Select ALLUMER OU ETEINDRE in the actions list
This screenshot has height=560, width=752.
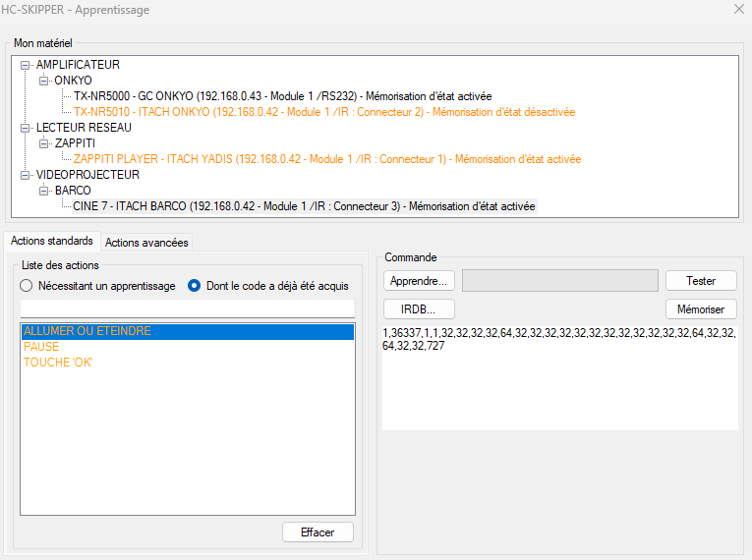(x=188, y=331)
